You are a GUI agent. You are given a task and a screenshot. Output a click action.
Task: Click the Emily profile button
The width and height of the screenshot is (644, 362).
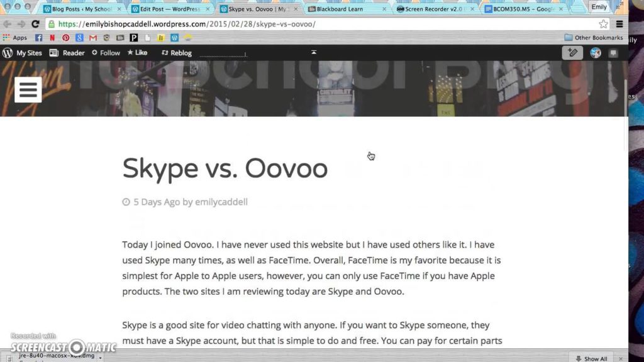(x=599, y=7)
